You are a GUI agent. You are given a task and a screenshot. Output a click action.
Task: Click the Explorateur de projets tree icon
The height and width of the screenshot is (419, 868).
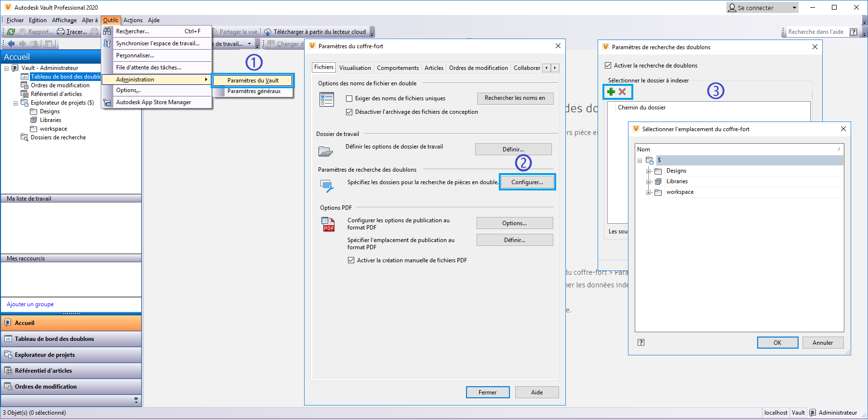25,103
